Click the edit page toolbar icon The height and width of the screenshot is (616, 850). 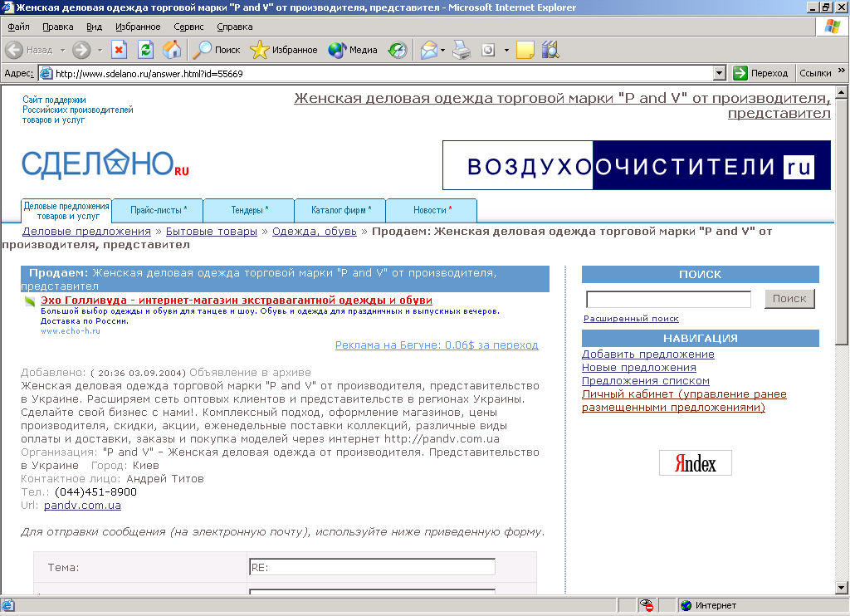488,50
